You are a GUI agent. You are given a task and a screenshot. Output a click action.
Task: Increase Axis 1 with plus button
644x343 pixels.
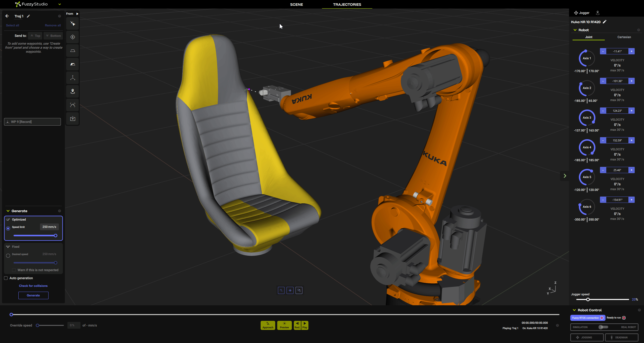point(631,51)
